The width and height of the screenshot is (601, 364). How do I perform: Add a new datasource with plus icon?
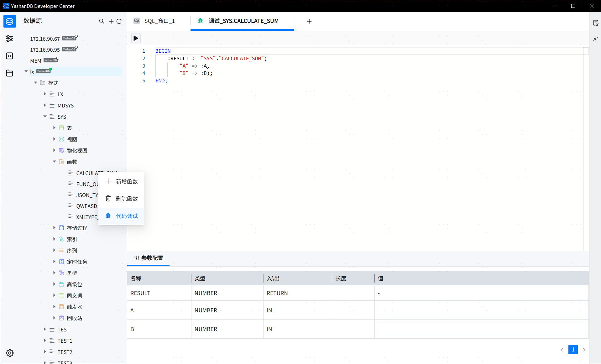point(111,21)
